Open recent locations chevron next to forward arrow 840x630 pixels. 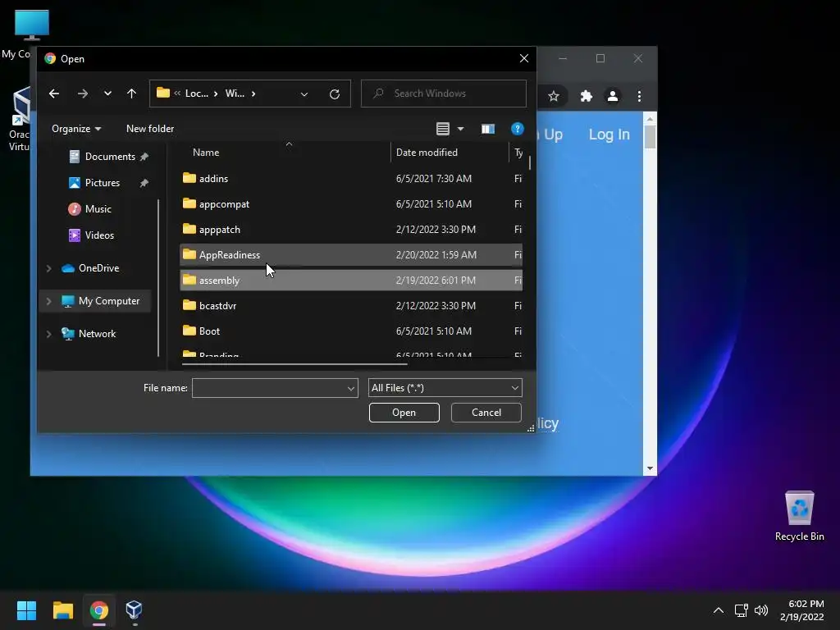click(x=107, y=94)
